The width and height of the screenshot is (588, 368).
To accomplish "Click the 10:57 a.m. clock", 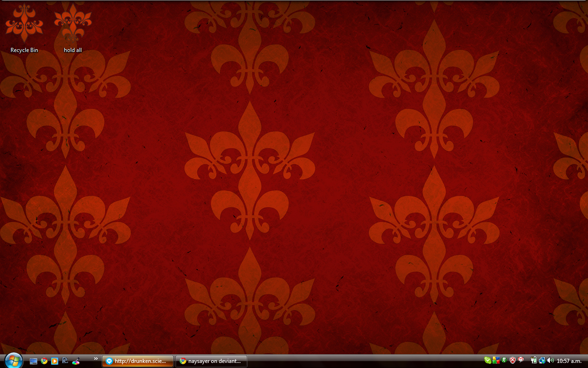I will coord(569,361).
